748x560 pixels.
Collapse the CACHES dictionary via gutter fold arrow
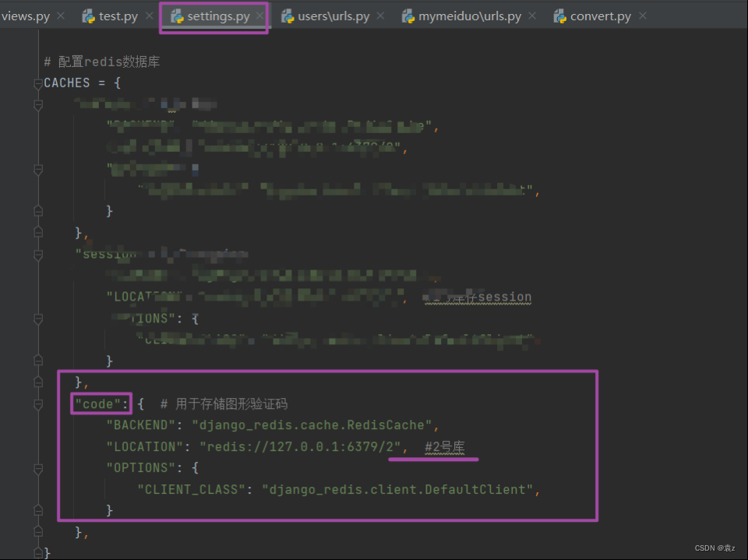tap(37, 84)
